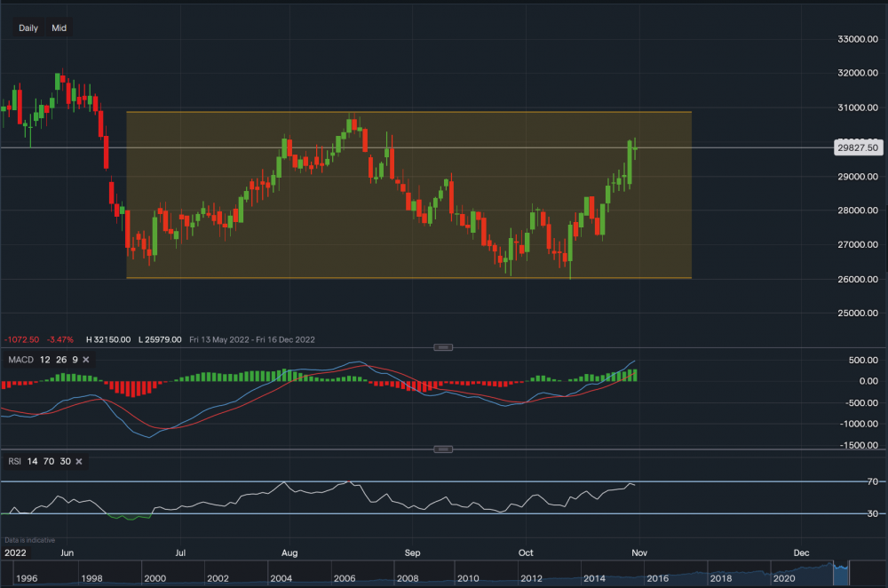
Task: Click the Aug label on the date axis
Action: pyautogui.click(x=289, y=552)
